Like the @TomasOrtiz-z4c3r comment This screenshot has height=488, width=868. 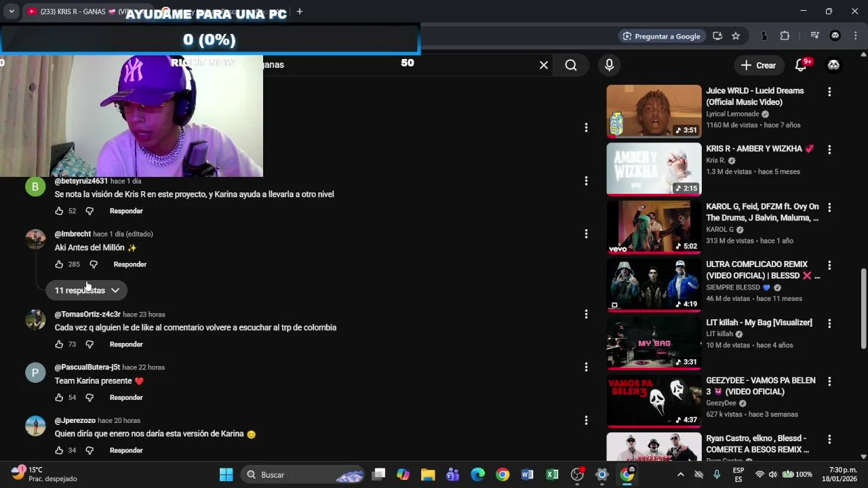tap(59, 344)
